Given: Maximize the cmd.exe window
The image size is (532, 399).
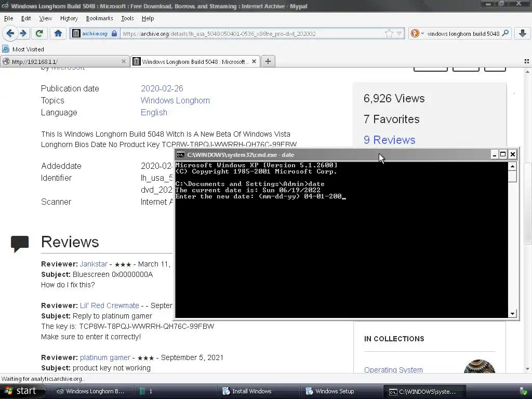Looking at the screenshot, I should point(503,155).
